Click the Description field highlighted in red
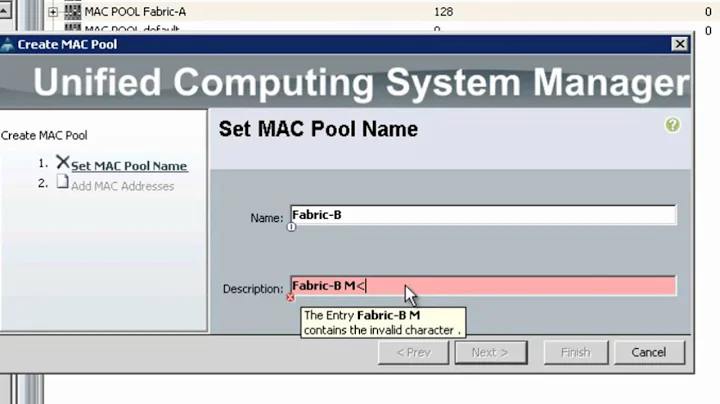Viewport: 720px width, 404px height. tap(483, 286)
